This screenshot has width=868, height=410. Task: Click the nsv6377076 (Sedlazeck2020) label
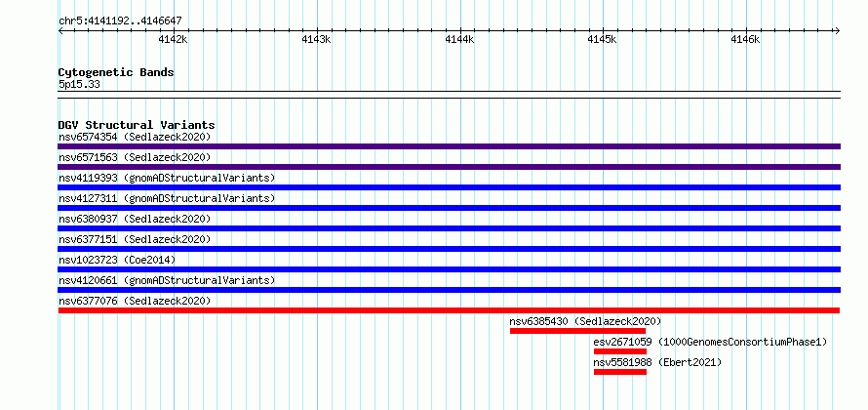(135, 301)
